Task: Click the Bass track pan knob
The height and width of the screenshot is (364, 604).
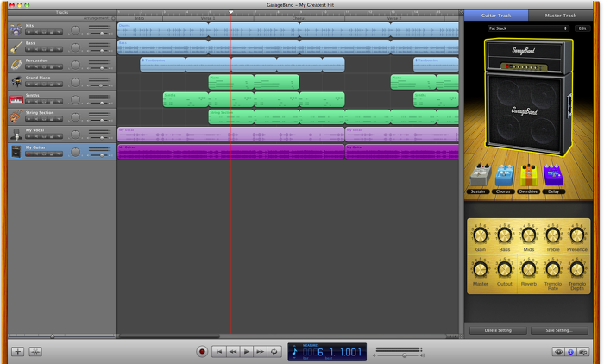Action: [x=76, y=47]
